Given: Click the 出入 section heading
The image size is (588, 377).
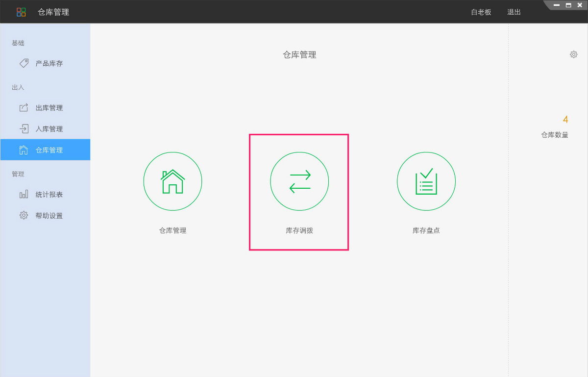Looking at the screenshot, I should [18, 87].
